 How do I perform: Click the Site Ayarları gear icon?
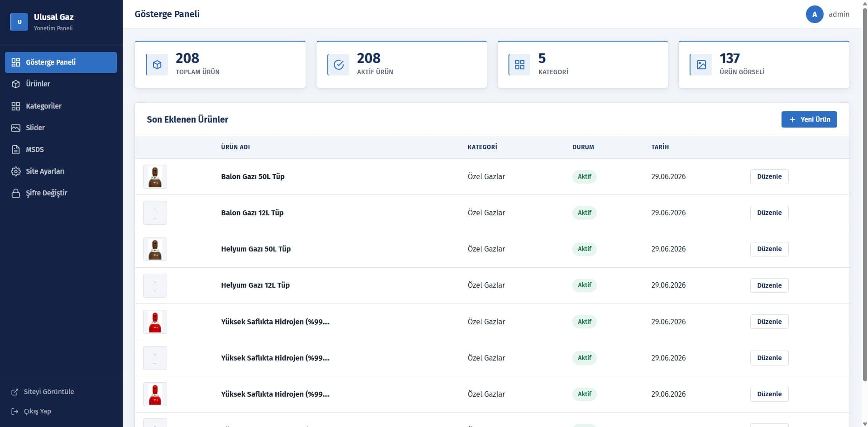point(16,171)
